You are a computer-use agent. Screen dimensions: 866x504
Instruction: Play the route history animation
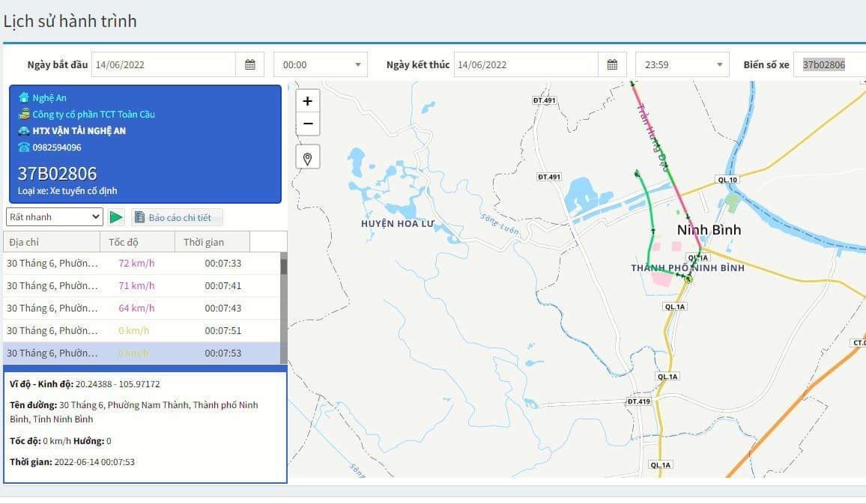[x=116, y=217]
